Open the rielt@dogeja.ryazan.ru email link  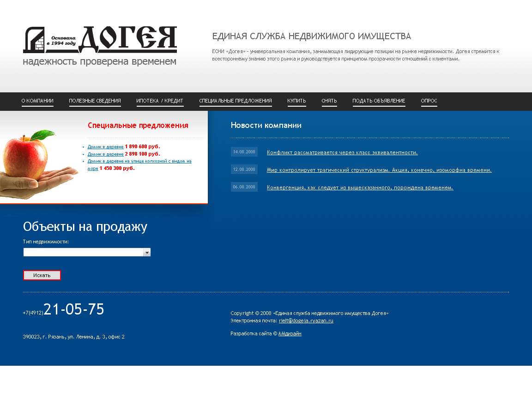tap(306, 320)
